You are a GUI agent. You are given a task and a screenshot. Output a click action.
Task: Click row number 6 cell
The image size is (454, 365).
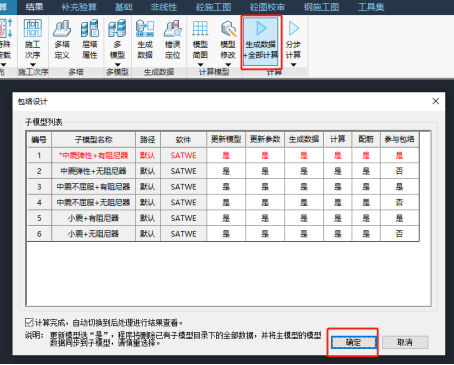click(39, 234)
